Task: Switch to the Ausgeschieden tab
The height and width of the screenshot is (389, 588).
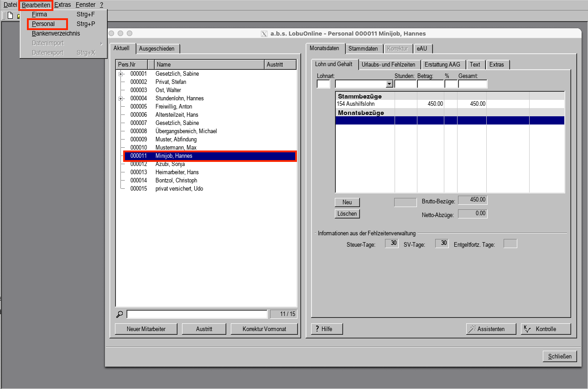Action: [158, 49]
